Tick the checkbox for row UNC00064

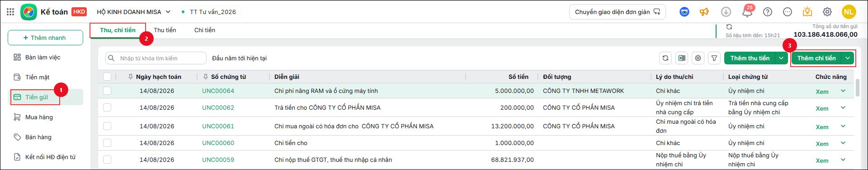coord(107,91)
